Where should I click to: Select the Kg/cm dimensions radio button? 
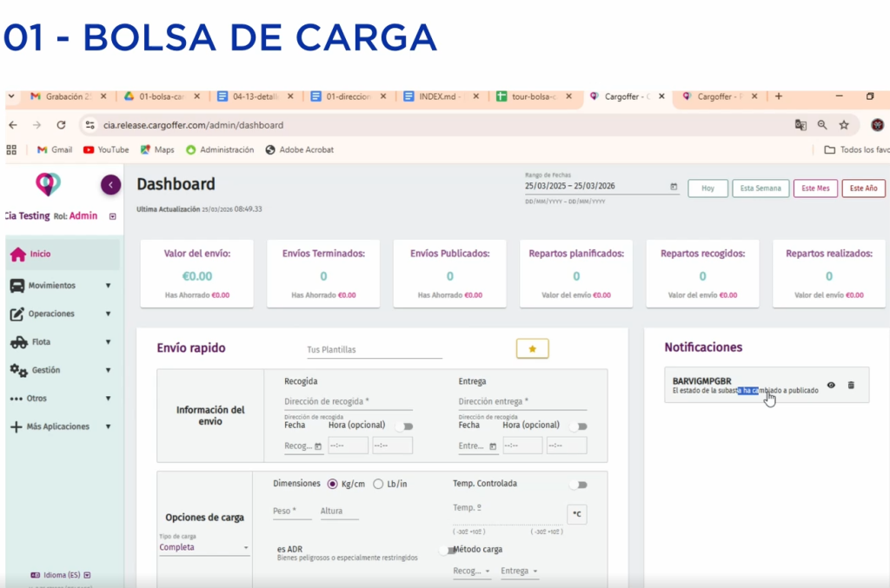point(332,484)
